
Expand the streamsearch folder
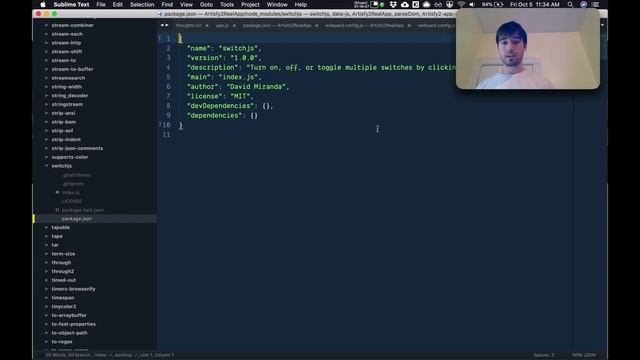coord(46,78)
